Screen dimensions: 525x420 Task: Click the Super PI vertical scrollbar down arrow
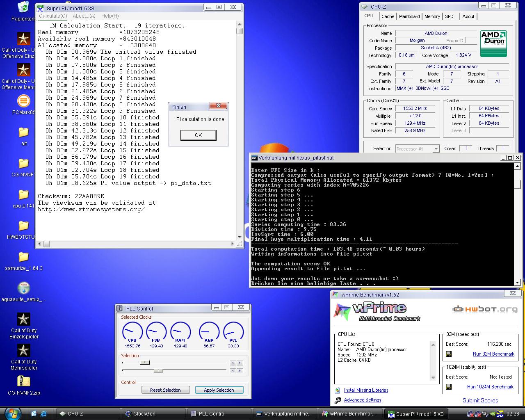[240, 237]
